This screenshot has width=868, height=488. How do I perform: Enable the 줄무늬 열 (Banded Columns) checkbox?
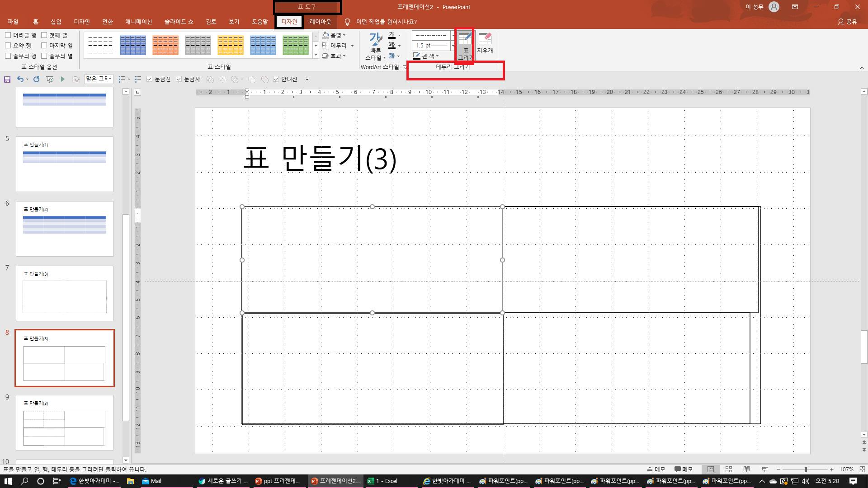pyautogui.click(x=44, y=56)
